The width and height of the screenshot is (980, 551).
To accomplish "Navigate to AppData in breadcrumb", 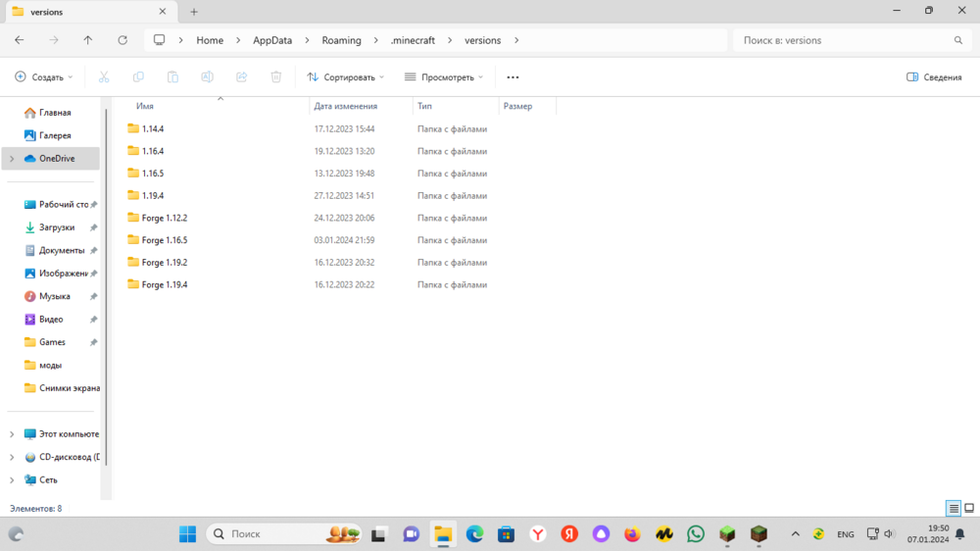I will pyautogui.click(x=272, y=40).
